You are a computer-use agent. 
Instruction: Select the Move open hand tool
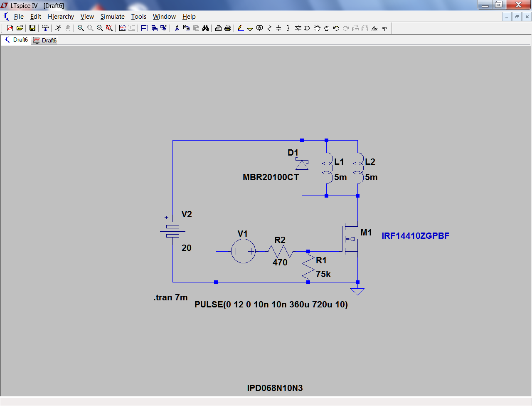pyautogui.click(x=317, y=28)
